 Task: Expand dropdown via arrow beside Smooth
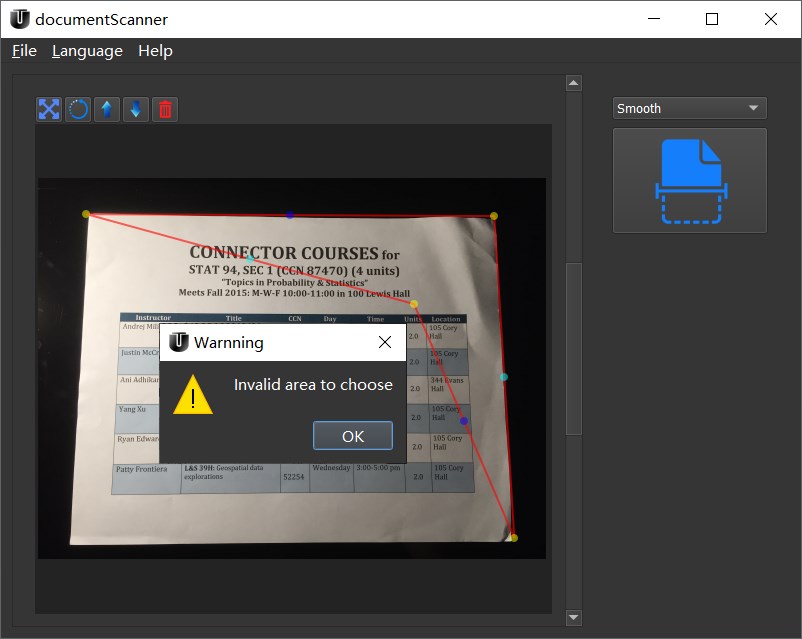pyautogui.click(x=753, y=108)
